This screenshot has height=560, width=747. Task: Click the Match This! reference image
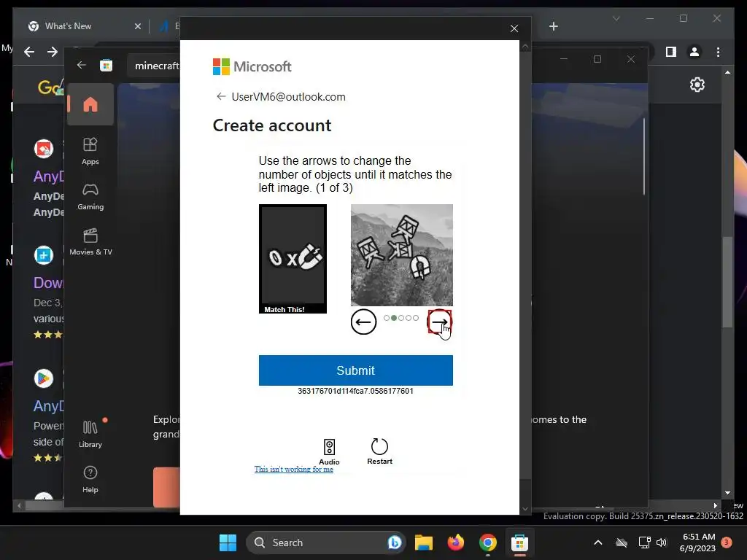point(293,259)
